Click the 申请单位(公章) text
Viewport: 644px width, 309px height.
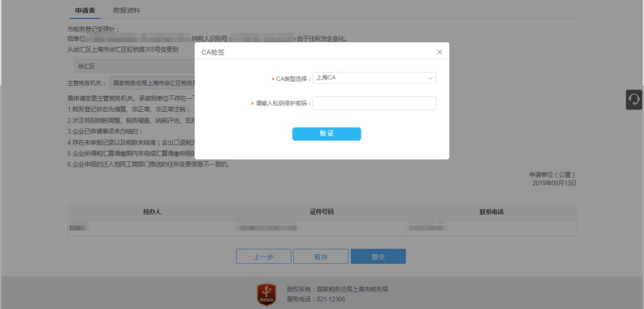tap(553, 174)
